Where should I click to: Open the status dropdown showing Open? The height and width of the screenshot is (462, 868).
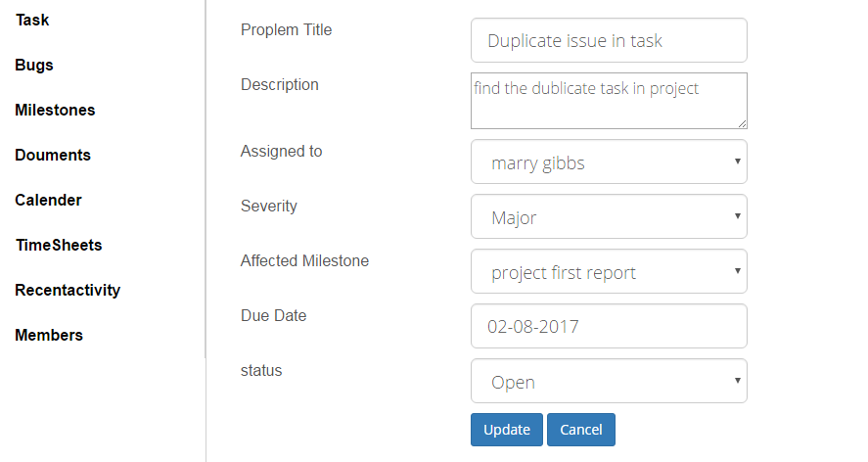(x=609, y=381)
